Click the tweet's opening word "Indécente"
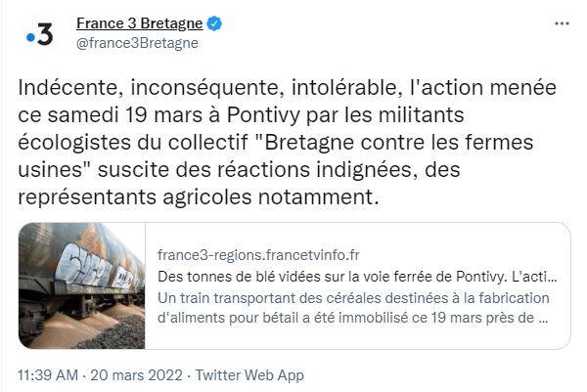 point(63,87)
